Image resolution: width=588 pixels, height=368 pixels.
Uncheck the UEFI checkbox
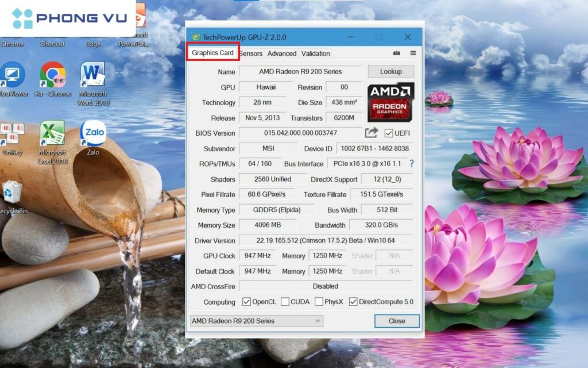pyautogui.click(x=388, y=133)
